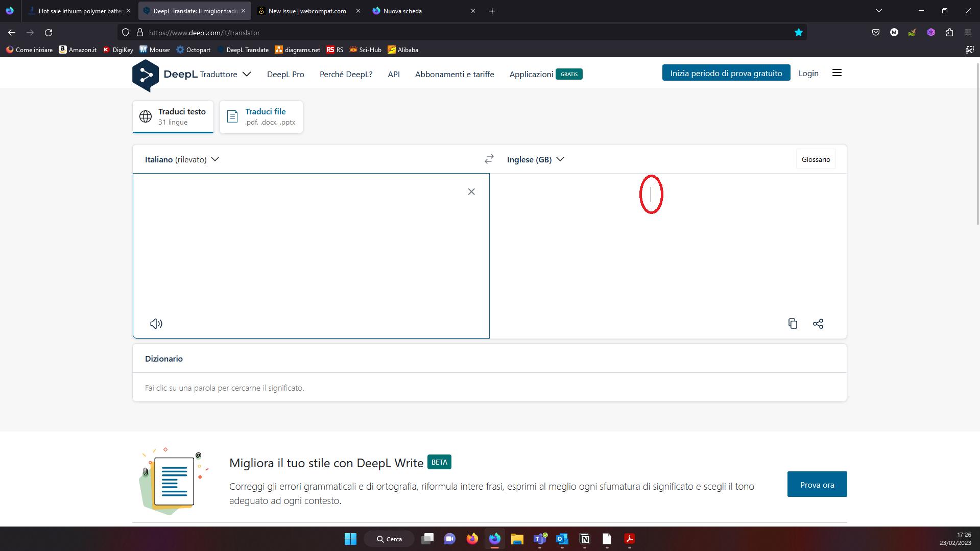Open the Inglese (GB) target language dropdown

click(534, 159)
